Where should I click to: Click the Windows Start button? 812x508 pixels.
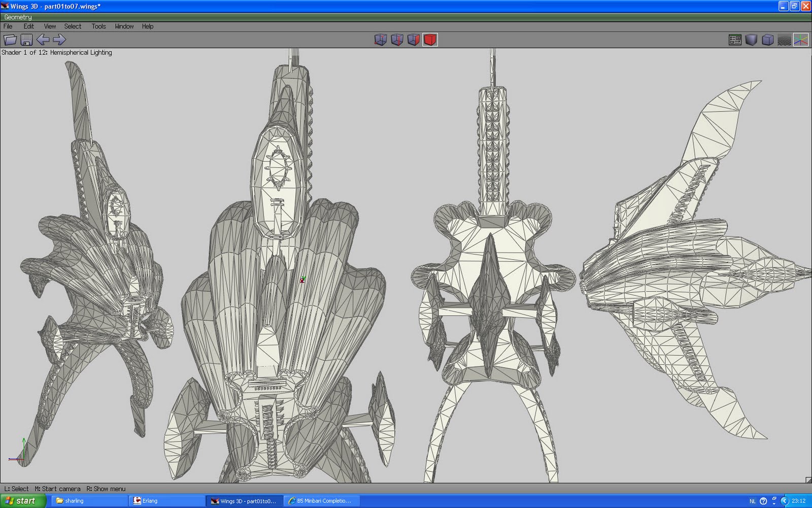(23, 501)
